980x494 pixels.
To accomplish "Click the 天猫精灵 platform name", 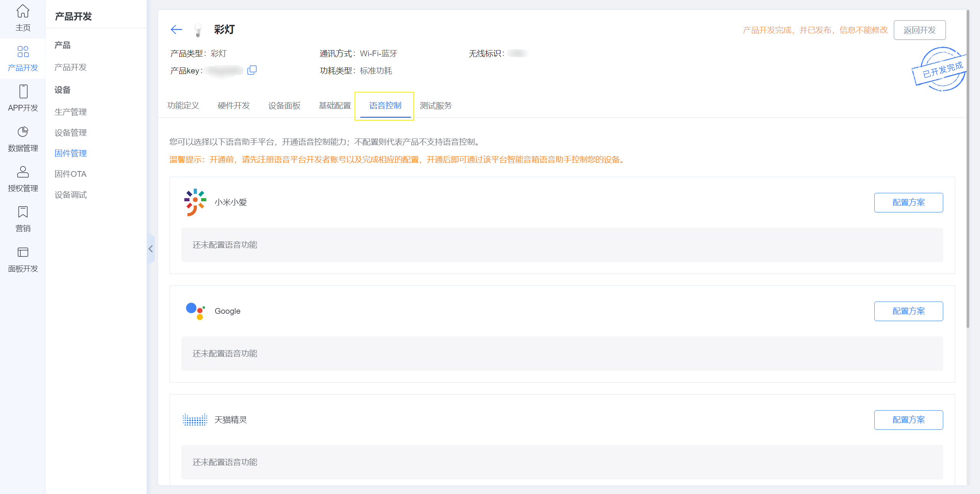I will click(231, 420).
